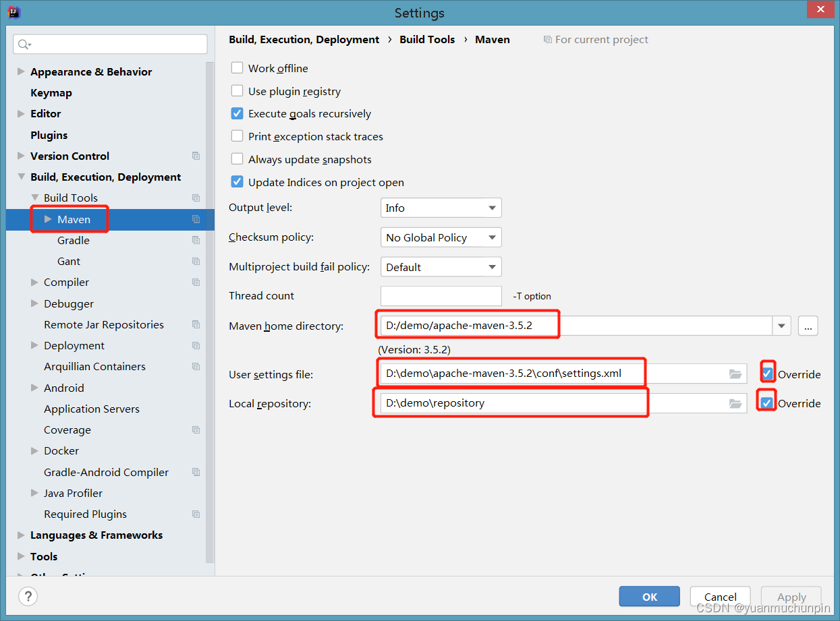The image size is (840, 621).
Task: Open Arquillian Containers settings
Action: [x=94, y=366]
